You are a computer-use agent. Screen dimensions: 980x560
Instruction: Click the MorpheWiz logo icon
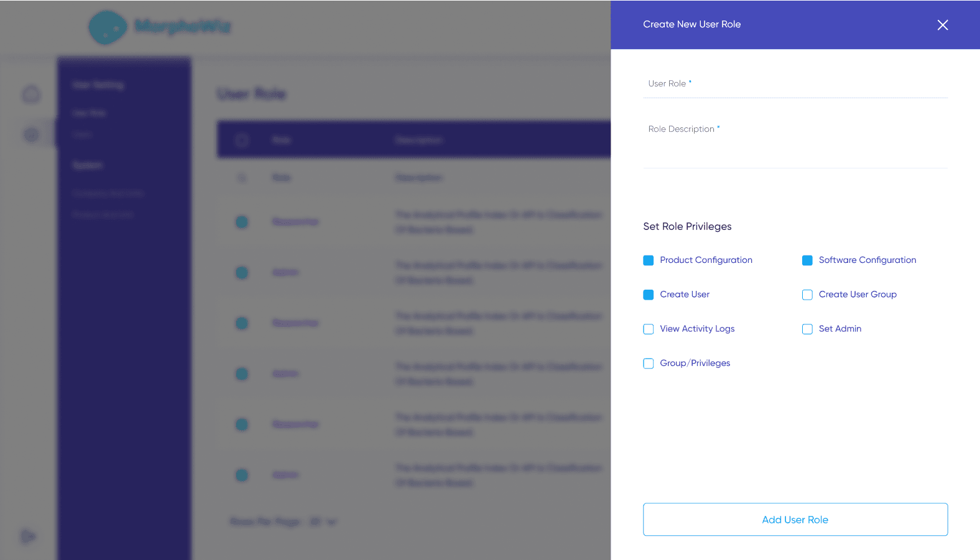pos(107,27)
